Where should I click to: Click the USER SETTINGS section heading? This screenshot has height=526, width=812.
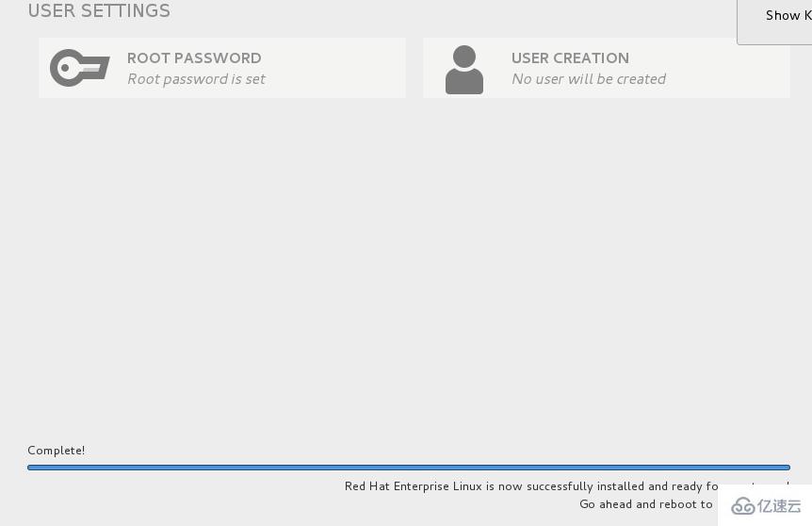(x=99, y=11)
